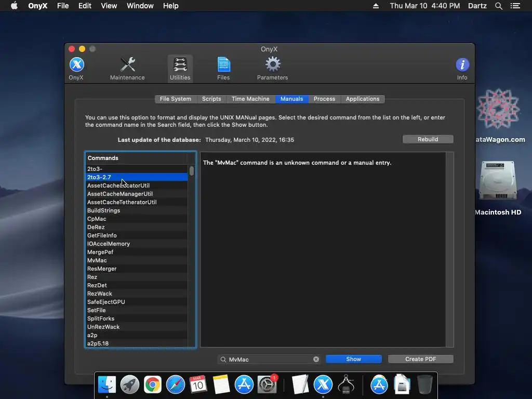The height and width of the screenshot is (399, 532).
Task: Launch Launchpad rocket in Dock
Action: 129,385
